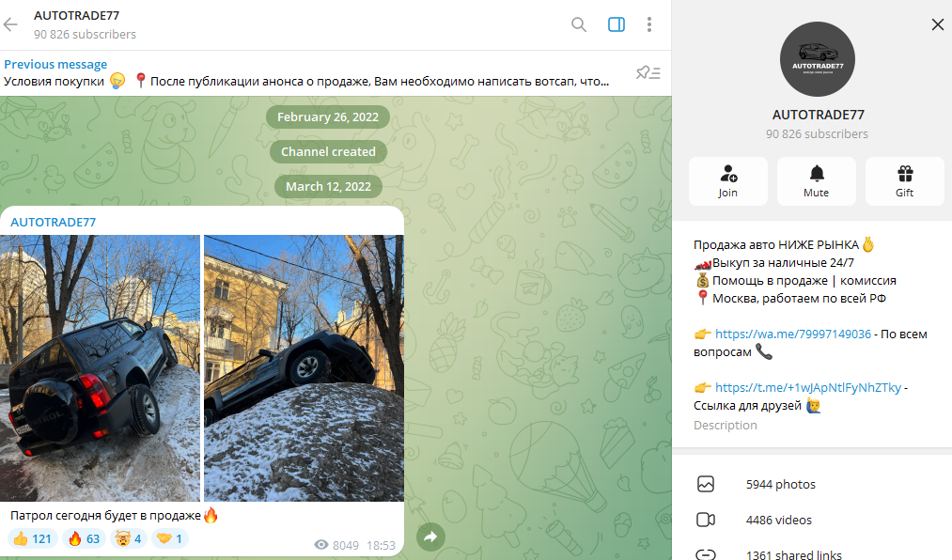The height and width of the screenshot is (560, 952).
Task: Open the t.me invite link for friends
Action: pyautogui.click(x=807, y=387)
